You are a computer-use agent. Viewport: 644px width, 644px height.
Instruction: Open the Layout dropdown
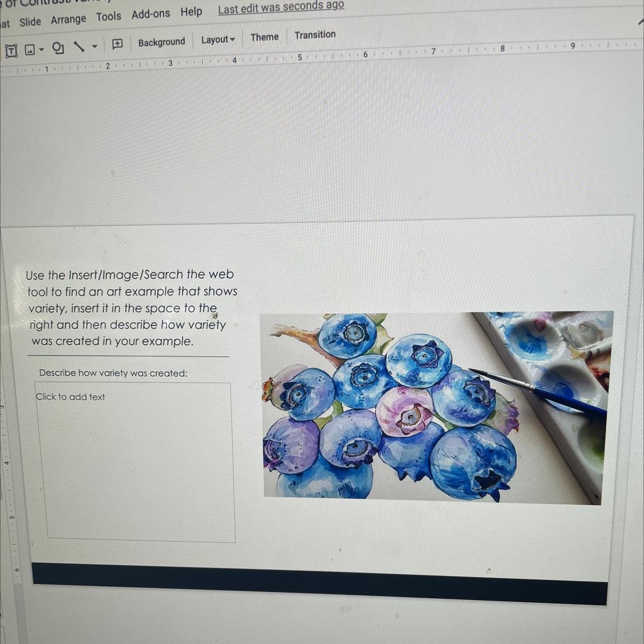point(218,39)
